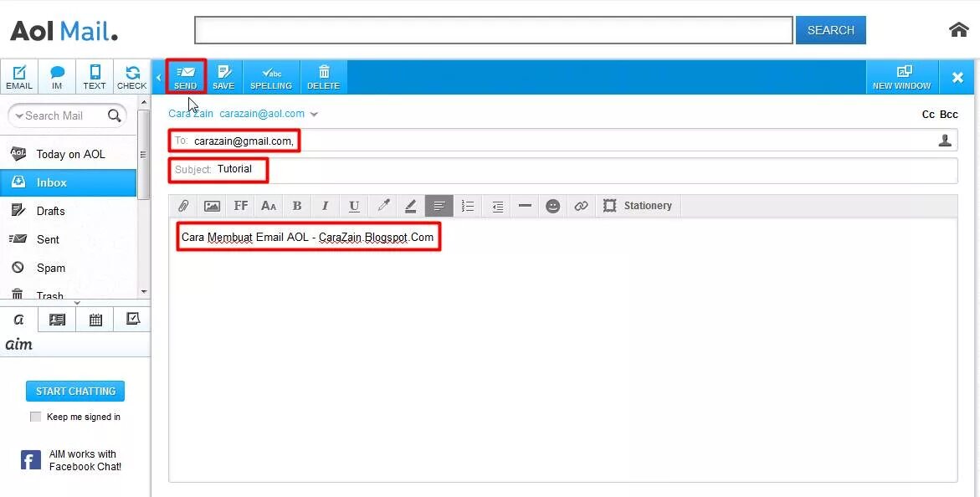
Task: Collapse the compose toolbar chevron
Action: pyautogui.click(x=159, y=78)
